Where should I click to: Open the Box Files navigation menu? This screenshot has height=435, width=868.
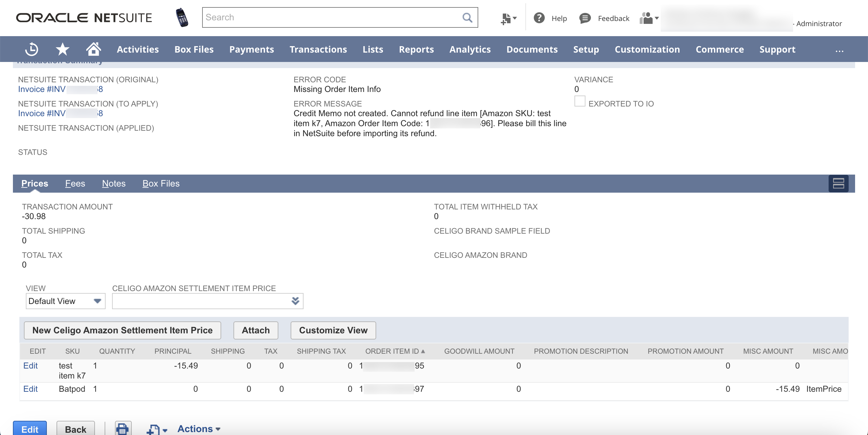click(194, 49)
